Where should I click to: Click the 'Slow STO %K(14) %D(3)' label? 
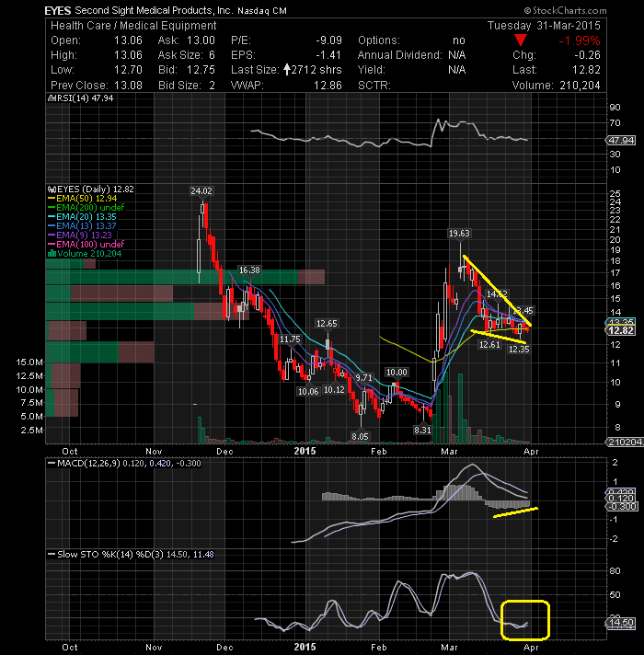tap(110, 555)
